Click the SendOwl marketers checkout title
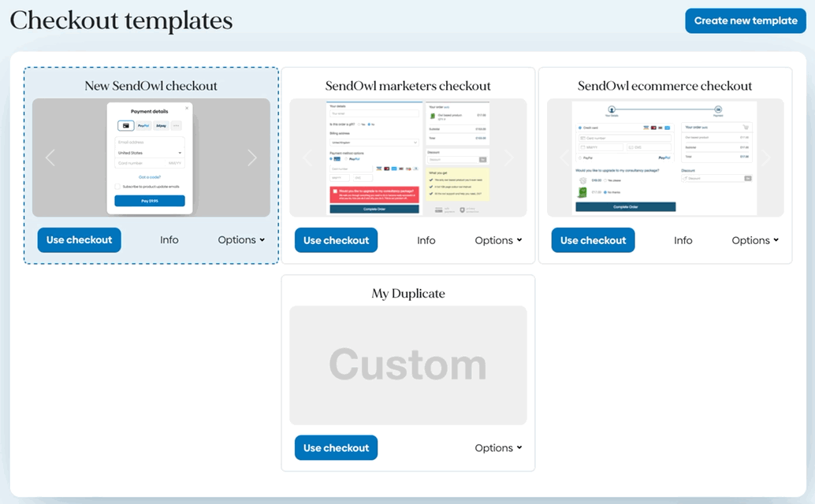The image size is (815, 504). coord(408,86)
